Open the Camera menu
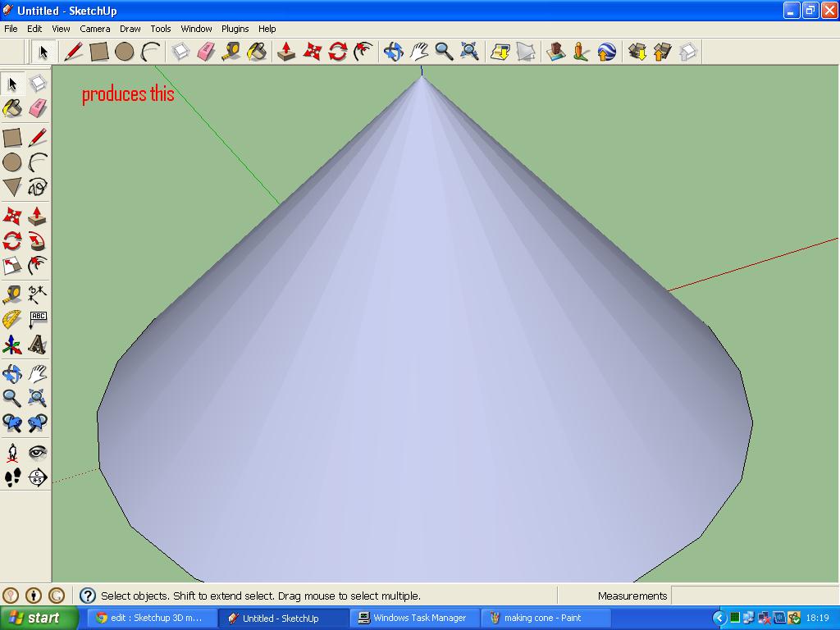The width and height of the screenshot is (840, 630). point(95,29)
